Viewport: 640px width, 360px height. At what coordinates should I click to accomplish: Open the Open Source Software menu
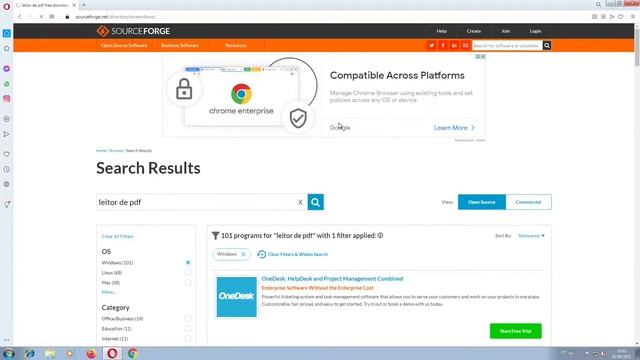click(124, 45)
